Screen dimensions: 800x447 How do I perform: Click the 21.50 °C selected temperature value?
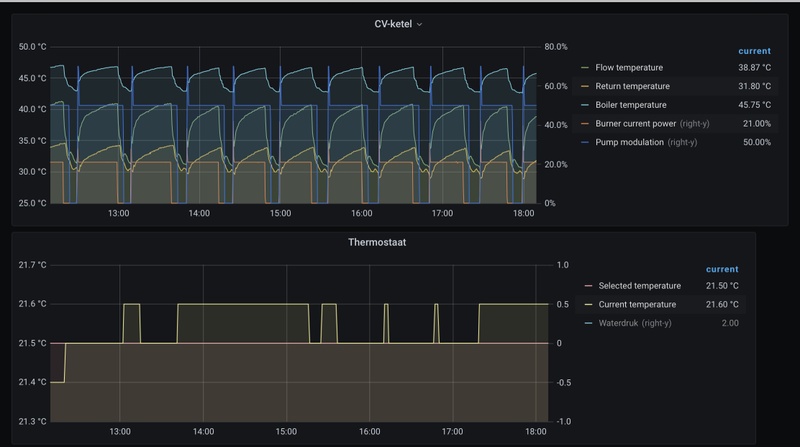[x=722, y=286]
